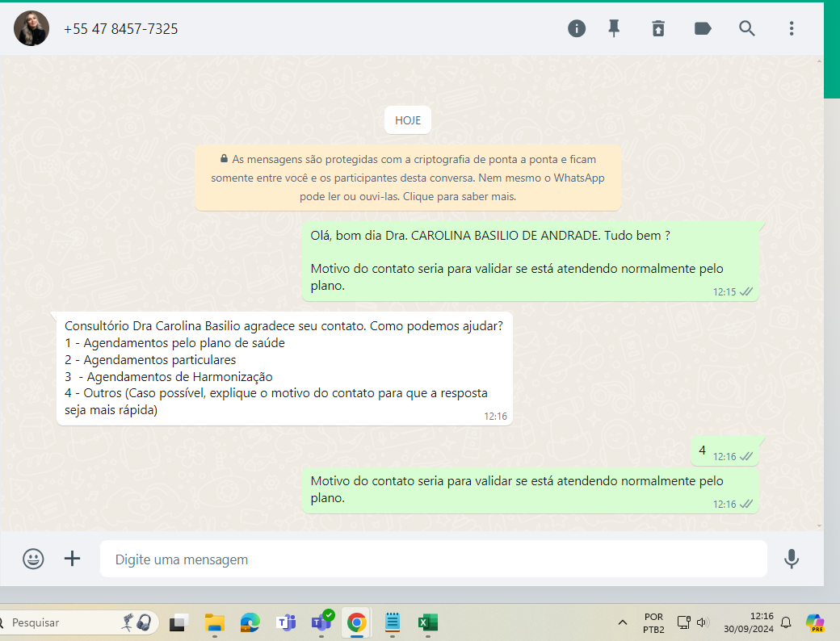This screenshot has height=641, width=840.
Task: Click the chat scrollbar down arrow
Action: point(819,526)
